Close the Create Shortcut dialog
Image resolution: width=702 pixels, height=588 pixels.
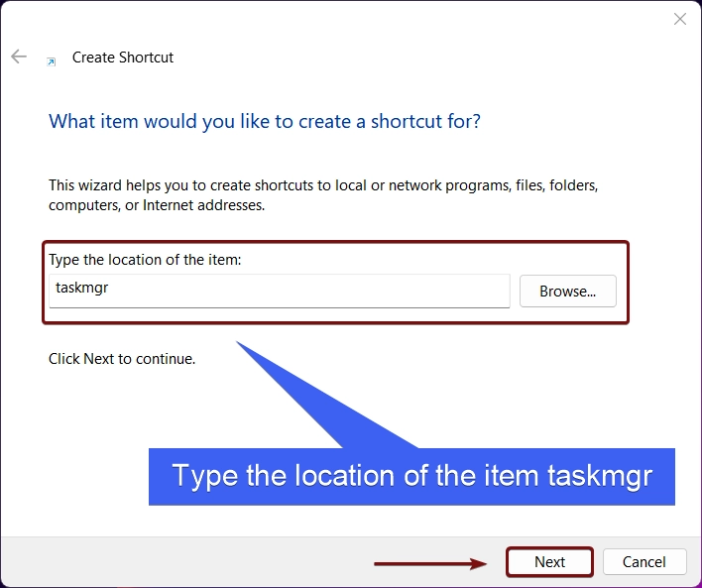click(679, 19)
